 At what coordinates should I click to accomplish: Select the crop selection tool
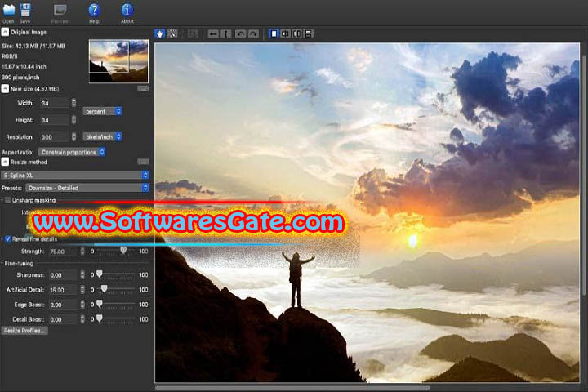(172, 33)
